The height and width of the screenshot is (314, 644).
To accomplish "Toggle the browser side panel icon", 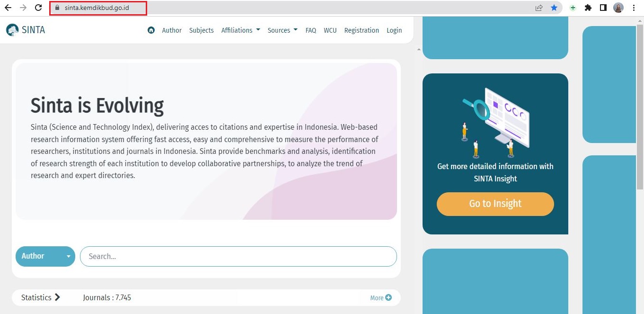I will click(603, 8).
